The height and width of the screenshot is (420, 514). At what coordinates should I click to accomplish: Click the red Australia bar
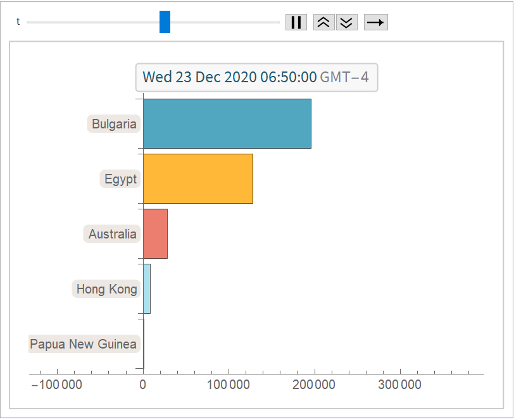(x=155, y=233)
